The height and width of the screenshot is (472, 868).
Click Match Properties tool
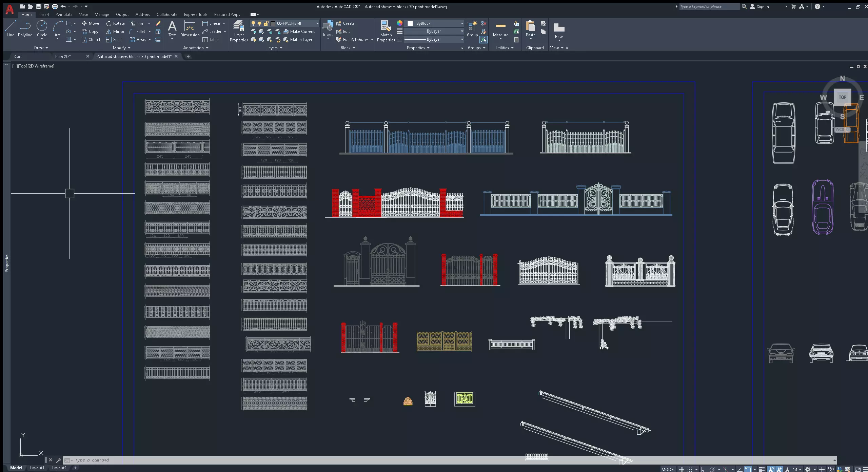(386, 31)
